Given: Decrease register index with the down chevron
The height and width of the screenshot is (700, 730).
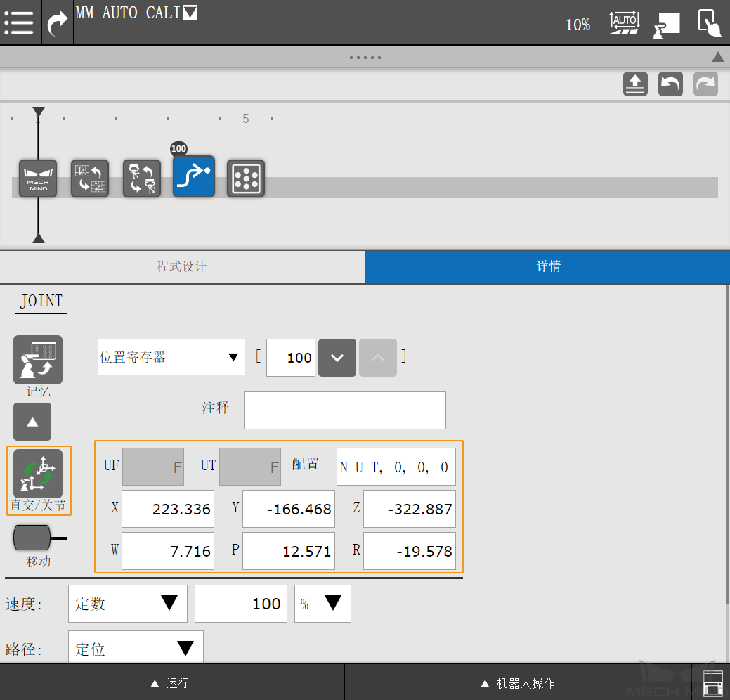Looking at the screenshot, I should [337, 358].
